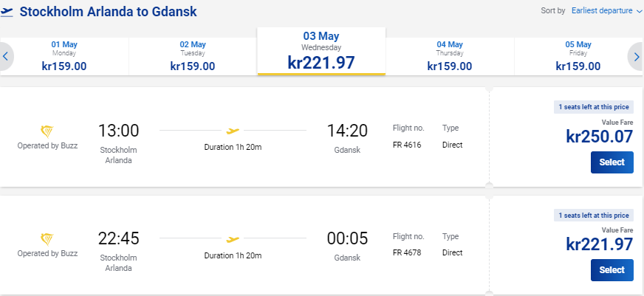Show later dates with right arrow
This screenshot has width=644, height=296.
[636, 56]
